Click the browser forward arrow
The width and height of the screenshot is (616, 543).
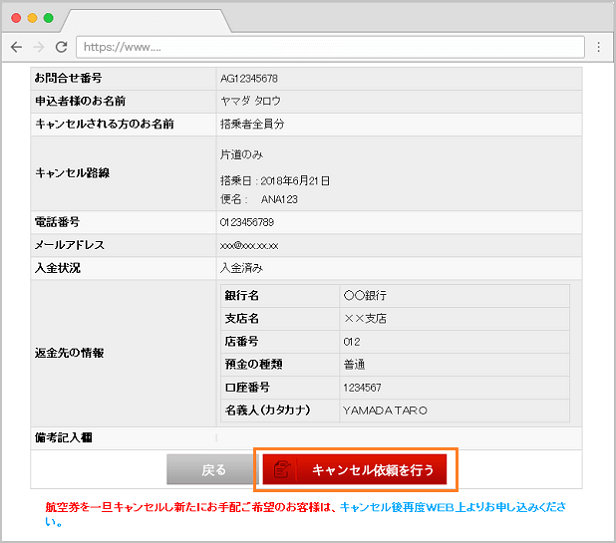point(39,47)
